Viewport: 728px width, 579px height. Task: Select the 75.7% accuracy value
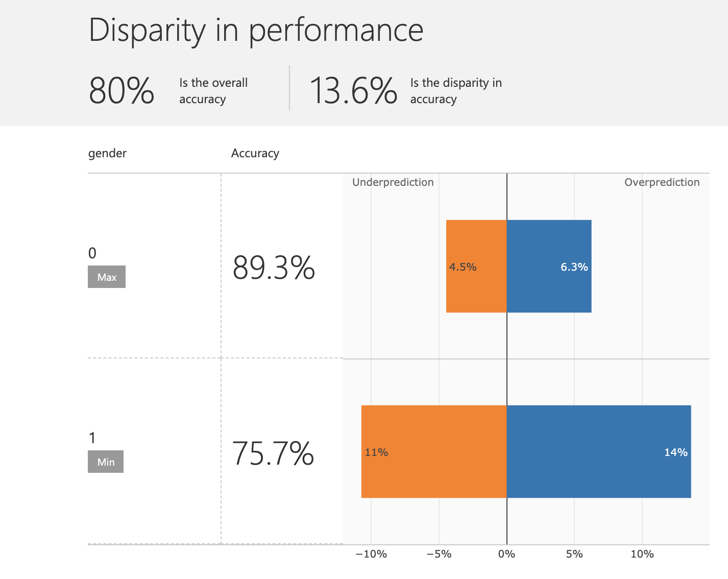(273, 453)
